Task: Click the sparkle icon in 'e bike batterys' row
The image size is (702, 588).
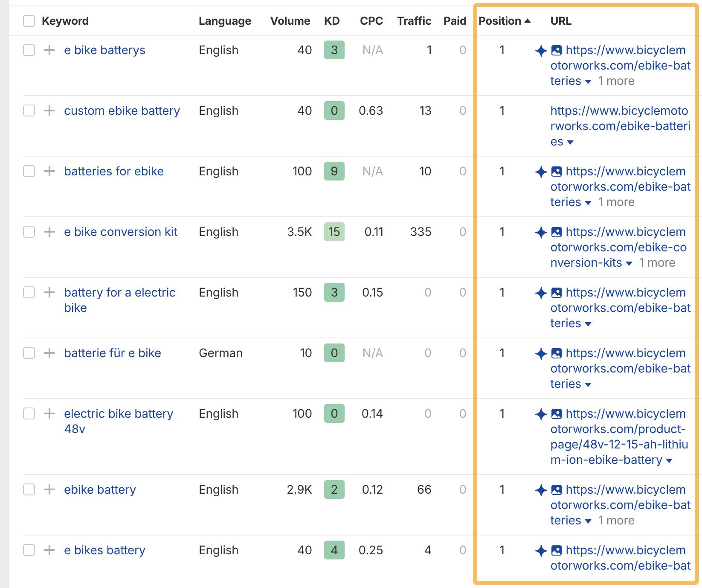Action: [x=541, y=50]
